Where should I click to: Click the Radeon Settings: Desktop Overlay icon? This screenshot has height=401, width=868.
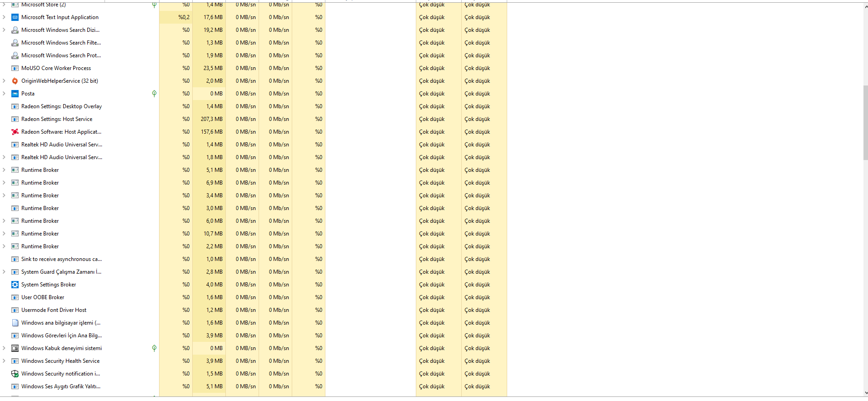[x=15, y=106]
